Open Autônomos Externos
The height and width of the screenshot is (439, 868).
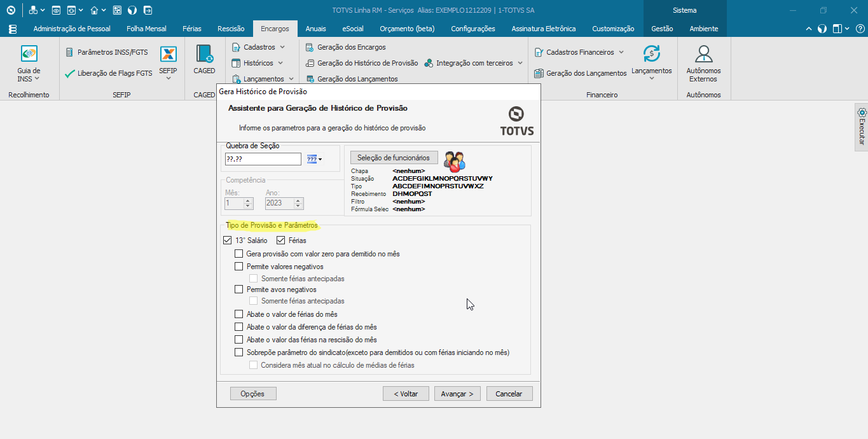click(703, 64)
